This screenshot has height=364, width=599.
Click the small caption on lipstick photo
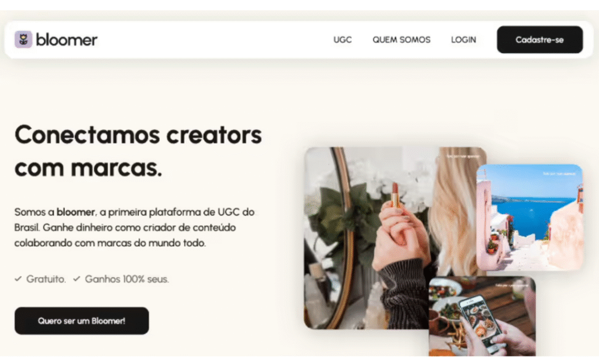(463, 157)
